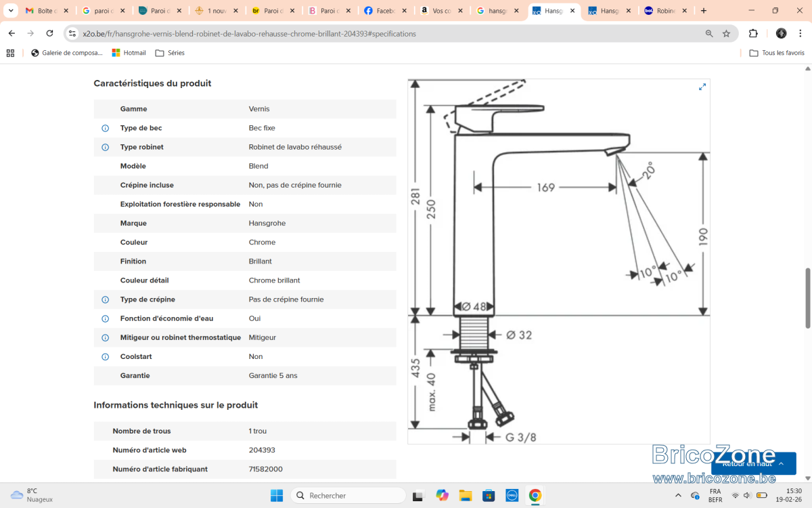Expand the faucet diagram to fullscreen

click(x=702, y=87)
